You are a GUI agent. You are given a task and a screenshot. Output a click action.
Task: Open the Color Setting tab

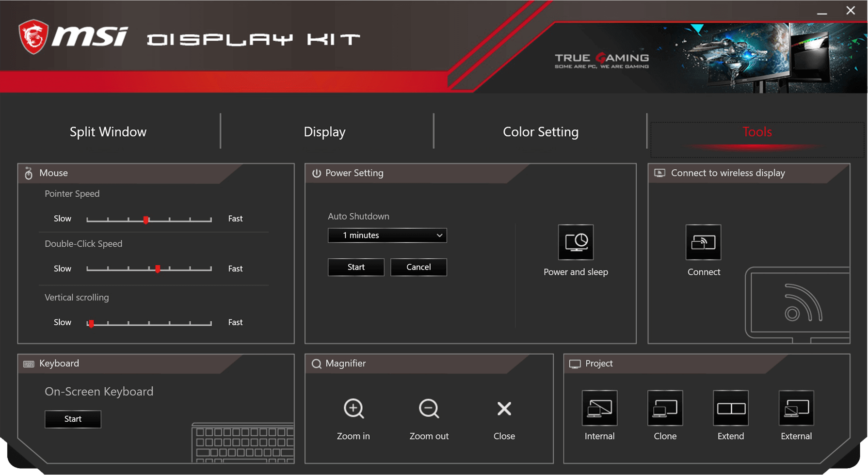click(541, 132)
